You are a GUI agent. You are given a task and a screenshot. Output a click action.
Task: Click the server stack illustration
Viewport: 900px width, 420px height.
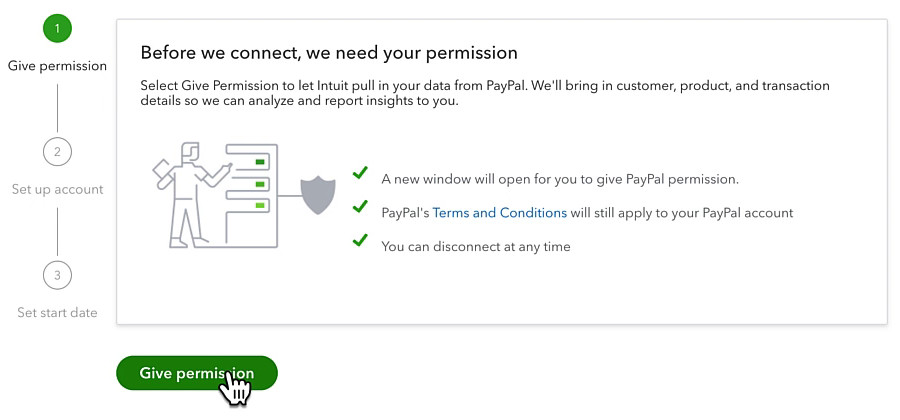[251, 195]
